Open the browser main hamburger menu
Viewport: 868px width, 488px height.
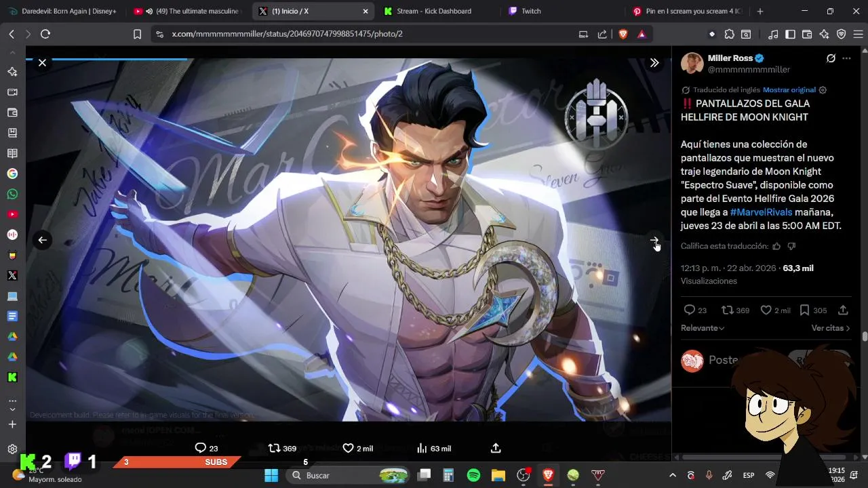[858, 34]
